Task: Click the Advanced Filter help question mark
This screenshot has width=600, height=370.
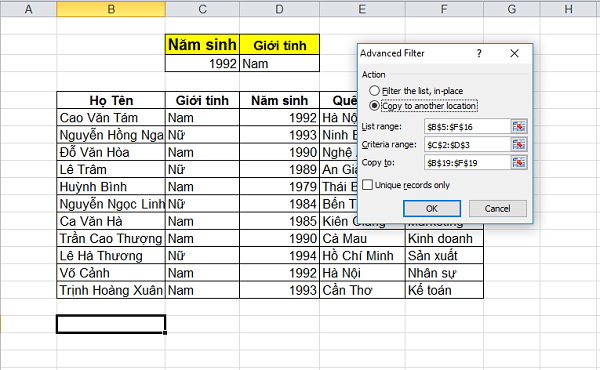Action: click(x=479, y=53)
